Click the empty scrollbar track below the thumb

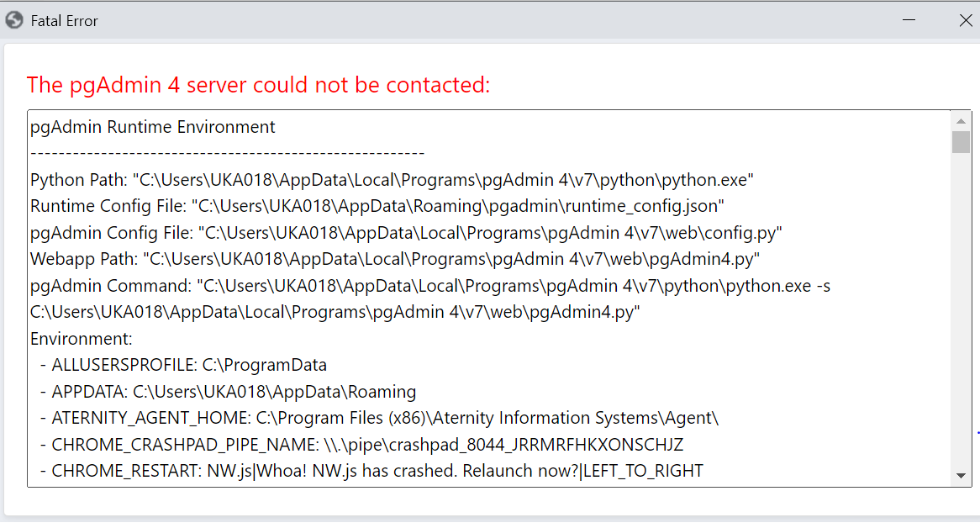pyautogui.click(x=961, y=310)
